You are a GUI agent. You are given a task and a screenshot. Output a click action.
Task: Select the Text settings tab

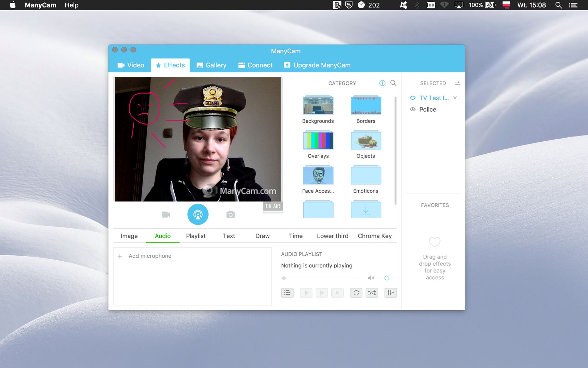pos(229,236)
